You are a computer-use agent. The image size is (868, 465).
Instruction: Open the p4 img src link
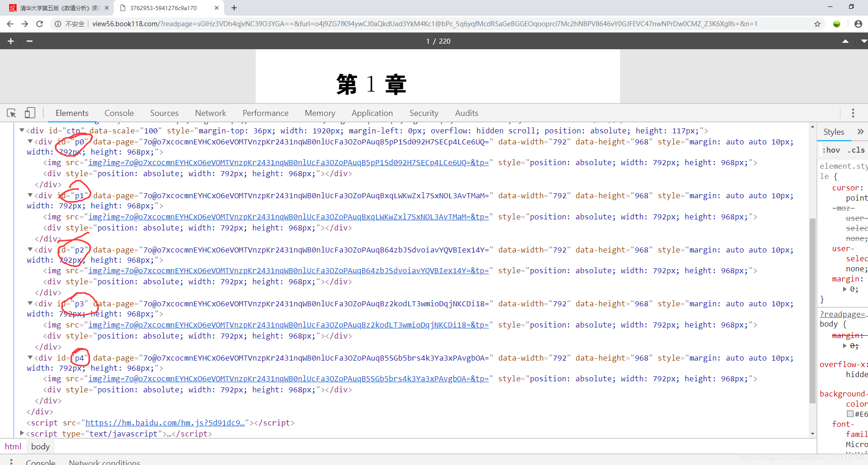[288, 379]
